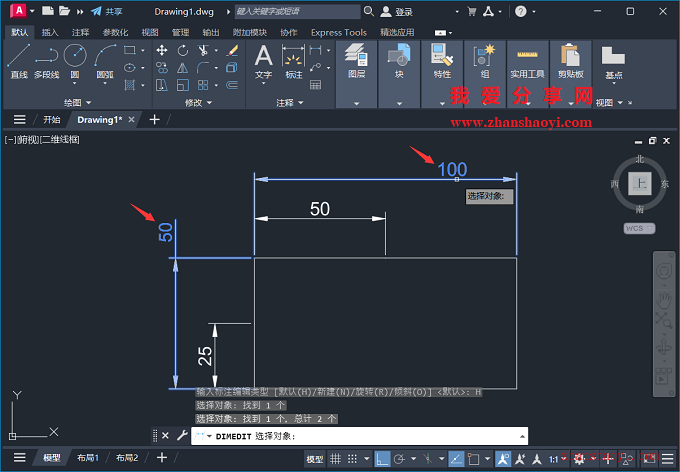This screenshot has width=680, height=472.
Task: Add a new drawing tab
Action: point(154,119)
